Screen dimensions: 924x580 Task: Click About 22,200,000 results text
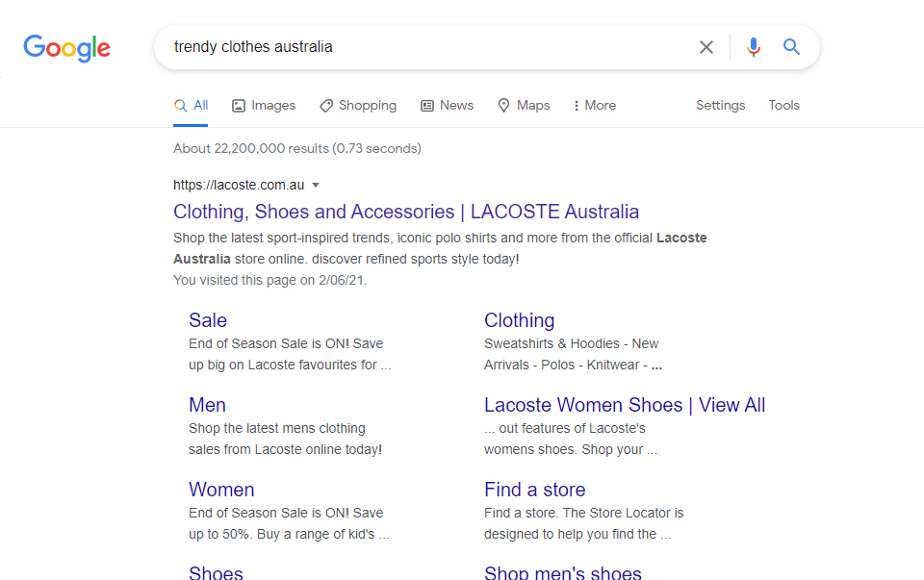[297, 148]
